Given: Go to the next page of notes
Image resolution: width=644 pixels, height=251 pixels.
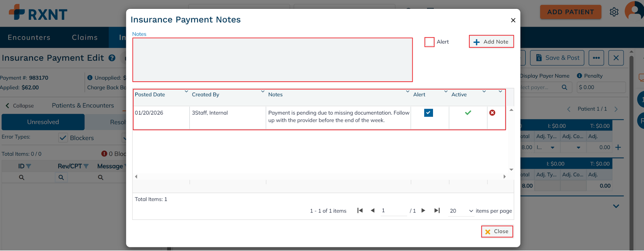Looking at the screenshot, I should tap(423, 210).
